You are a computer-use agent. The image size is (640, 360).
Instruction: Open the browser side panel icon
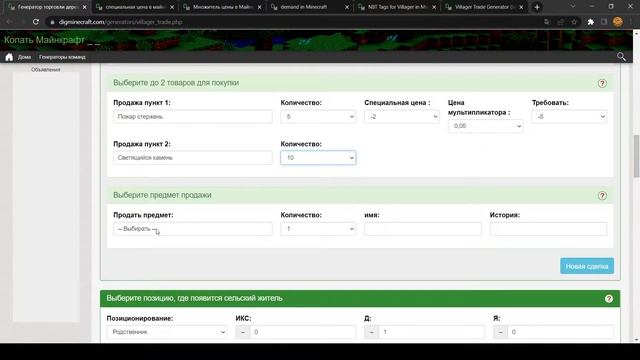point(604,22)
